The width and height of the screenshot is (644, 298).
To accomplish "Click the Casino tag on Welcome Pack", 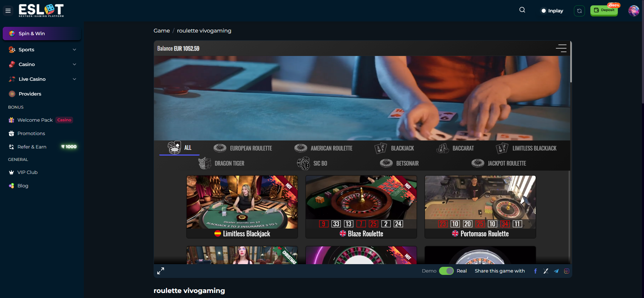I will pos(64,120).
